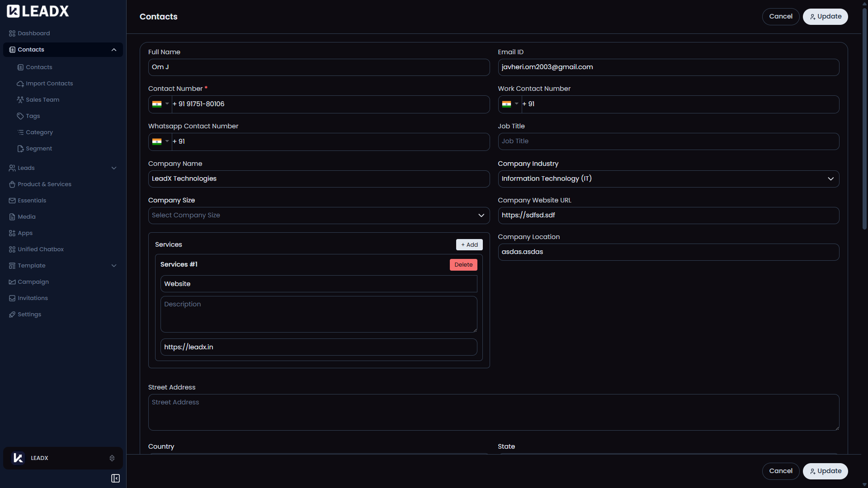Screen dimensions: 868x488
Task: Open the Category sidebar entry
Action: 39,132
